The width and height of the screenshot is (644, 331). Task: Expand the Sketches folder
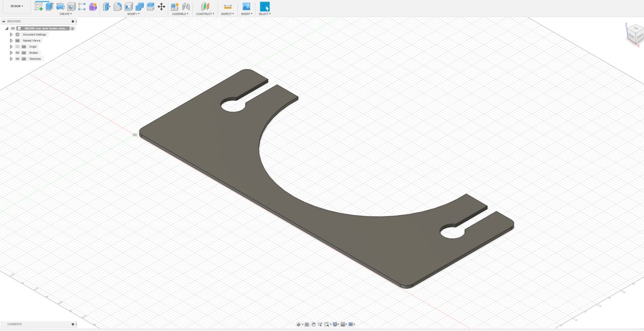(x=11, y=58)
